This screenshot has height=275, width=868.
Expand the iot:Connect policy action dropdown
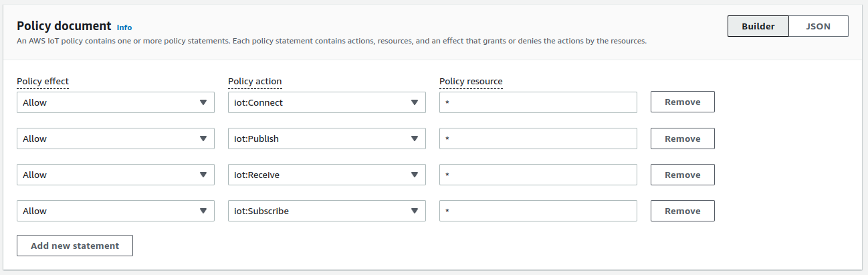coord(326,102)
